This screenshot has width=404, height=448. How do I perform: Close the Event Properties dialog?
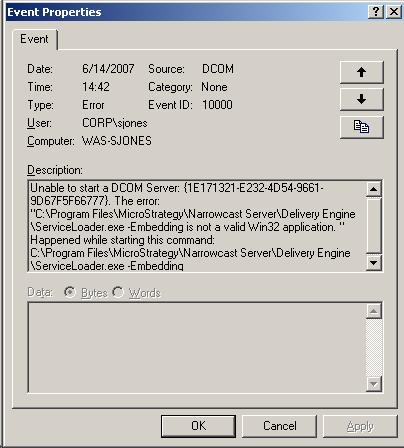coord(394,12)
